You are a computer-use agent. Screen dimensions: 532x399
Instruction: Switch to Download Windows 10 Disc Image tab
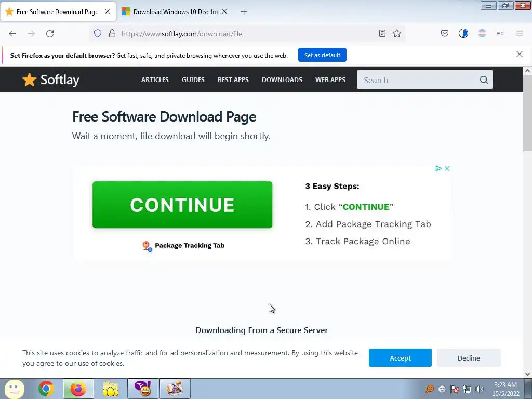[x=175, y=12]
